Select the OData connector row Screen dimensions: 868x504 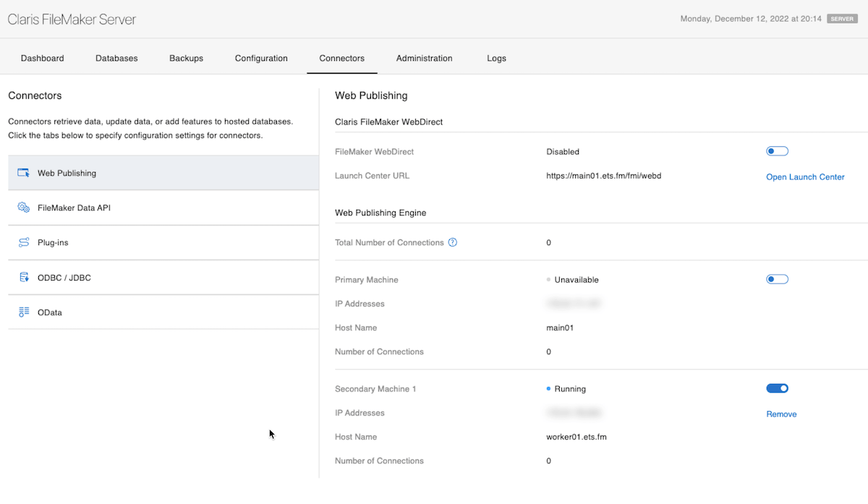(163, 312)
